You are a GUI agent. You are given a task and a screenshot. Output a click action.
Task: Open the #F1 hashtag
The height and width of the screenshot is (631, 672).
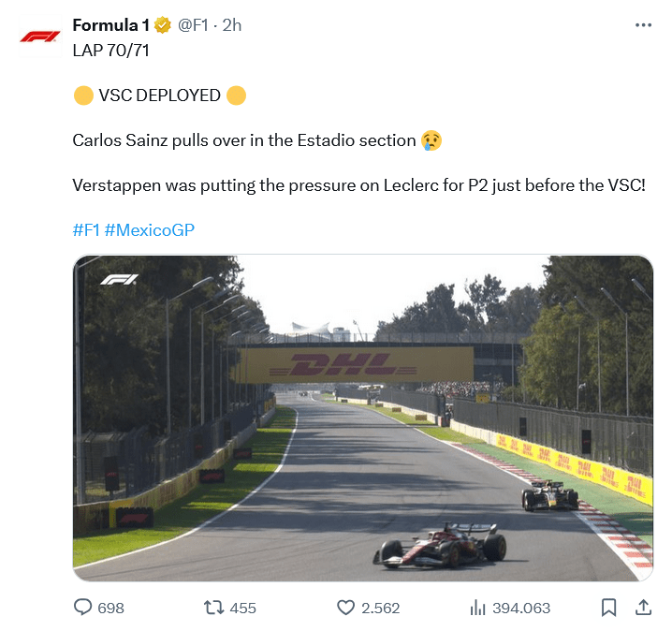(86, 230)
